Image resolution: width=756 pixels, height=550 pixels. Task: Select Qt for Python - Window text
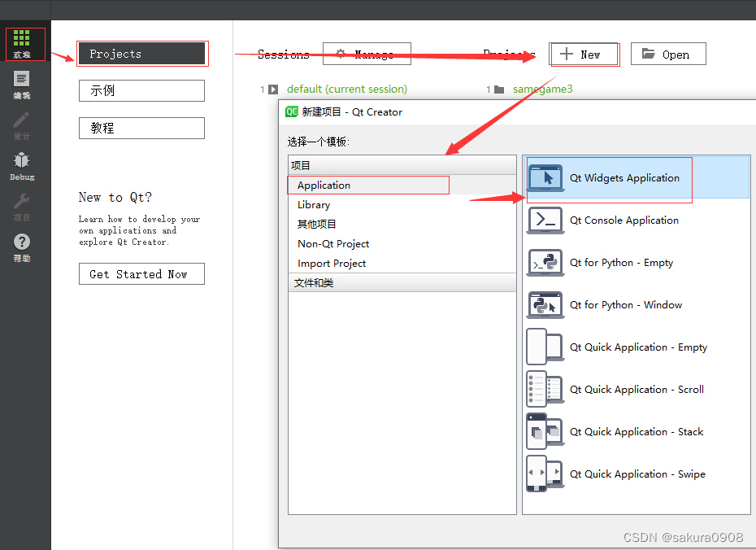[626, 305]
